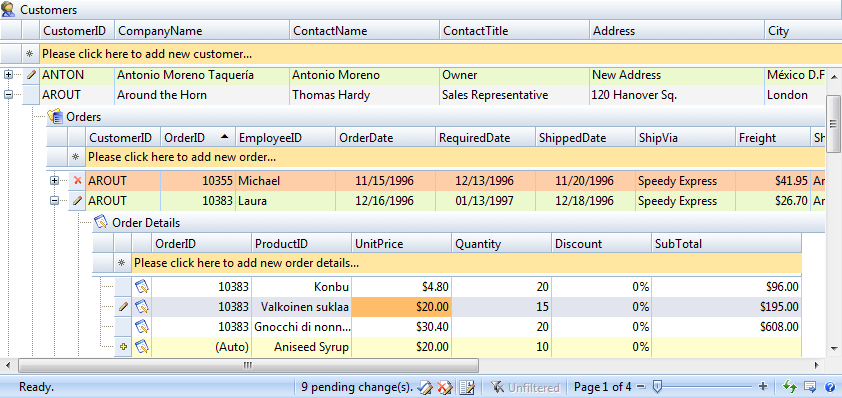Click the Customers CustomerID column header

[x=77, y=31]
